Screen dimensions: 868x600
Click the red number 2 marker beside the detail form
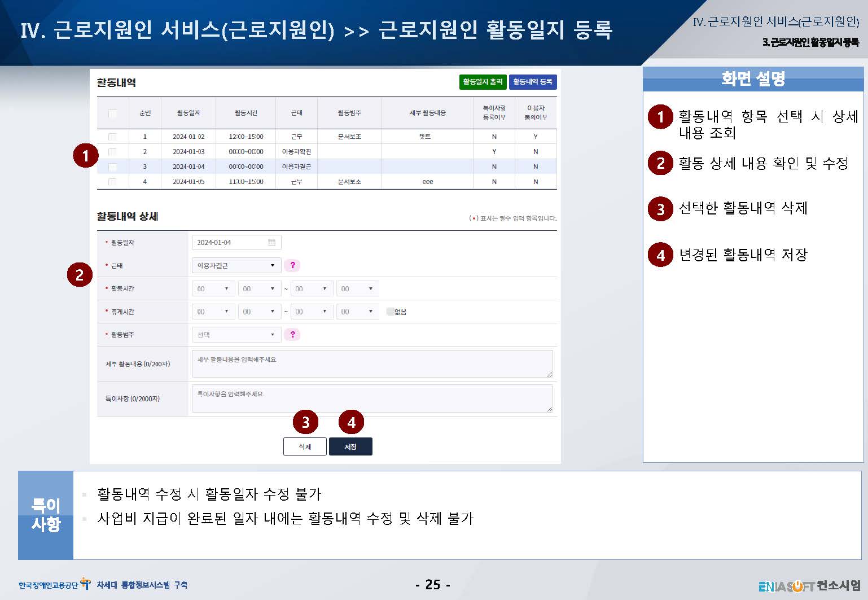click(80, 275)
